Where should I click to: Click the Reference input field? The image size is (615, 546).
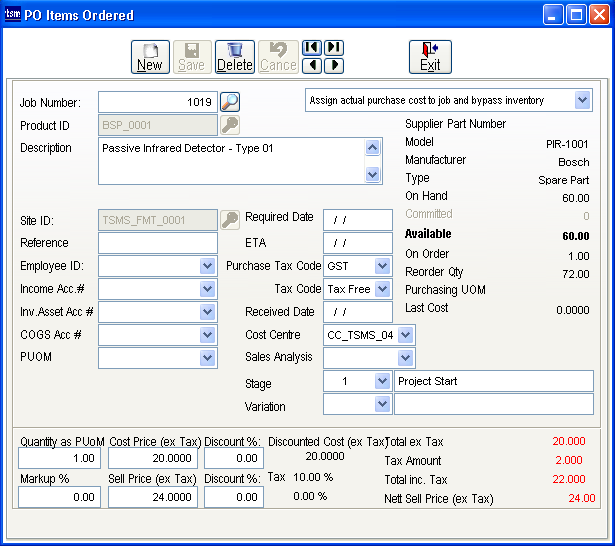pos(157,243)
